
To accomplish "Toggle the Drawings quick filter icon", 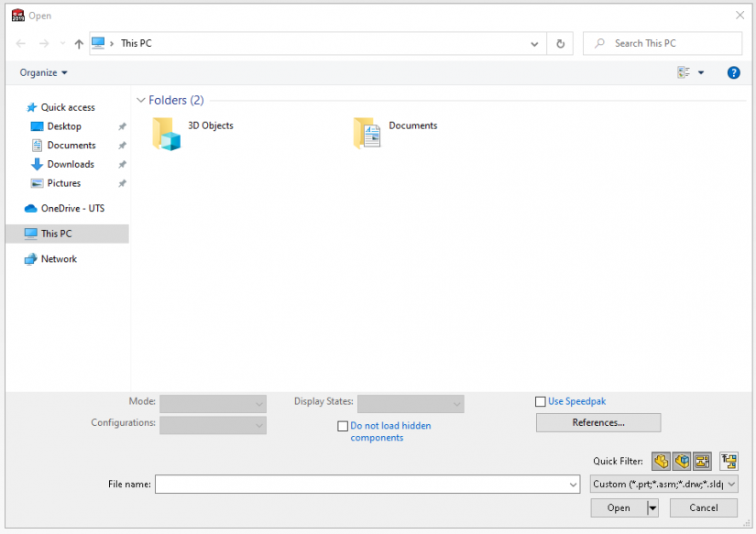I will point(703,462).
